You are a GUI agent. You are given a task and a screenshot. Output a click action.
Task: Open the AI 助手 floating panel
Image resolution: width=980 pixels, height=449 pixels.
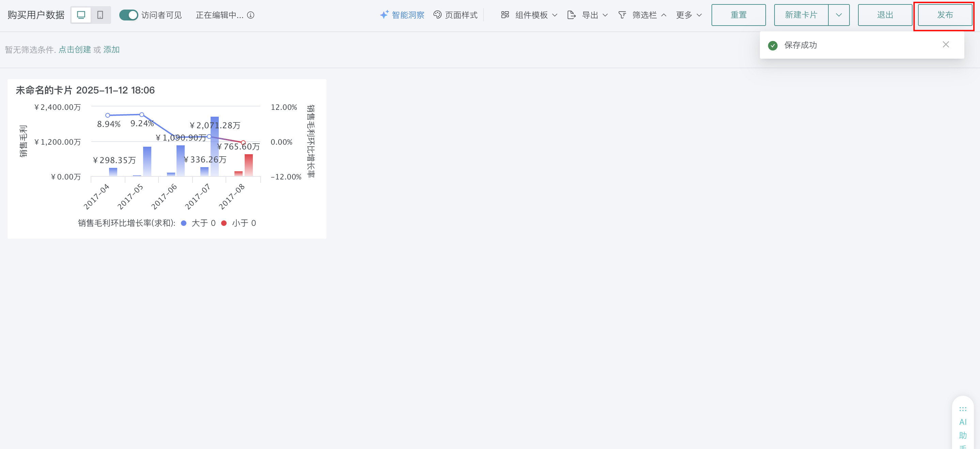point(963,423)
